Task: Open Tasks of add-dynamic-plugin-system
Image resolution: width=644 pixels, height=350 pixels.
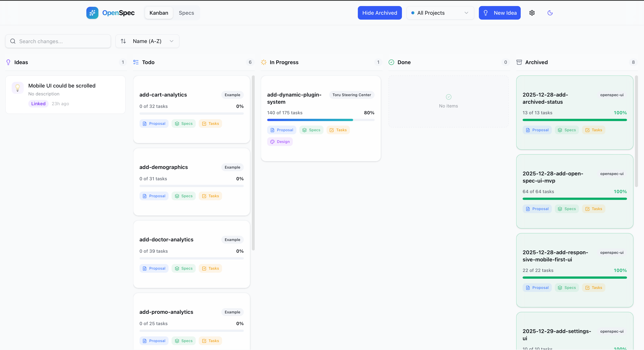Action: point(338,130)
